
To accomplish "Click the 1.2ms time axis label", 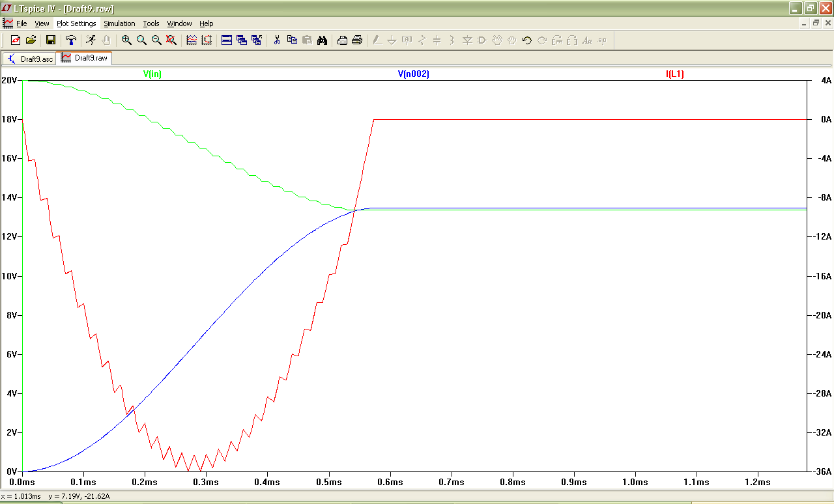I will (x=757, y=482).
